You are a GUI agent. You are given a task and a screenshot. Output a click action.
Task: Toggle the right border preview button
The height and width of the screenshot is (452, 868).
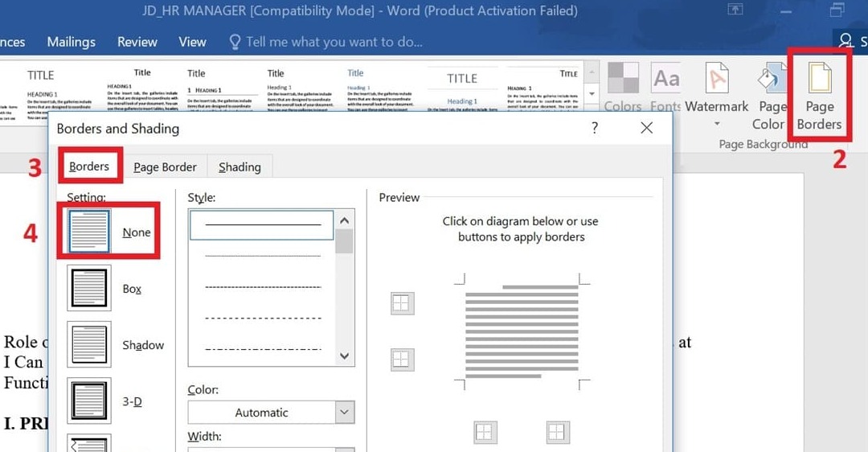558,432
